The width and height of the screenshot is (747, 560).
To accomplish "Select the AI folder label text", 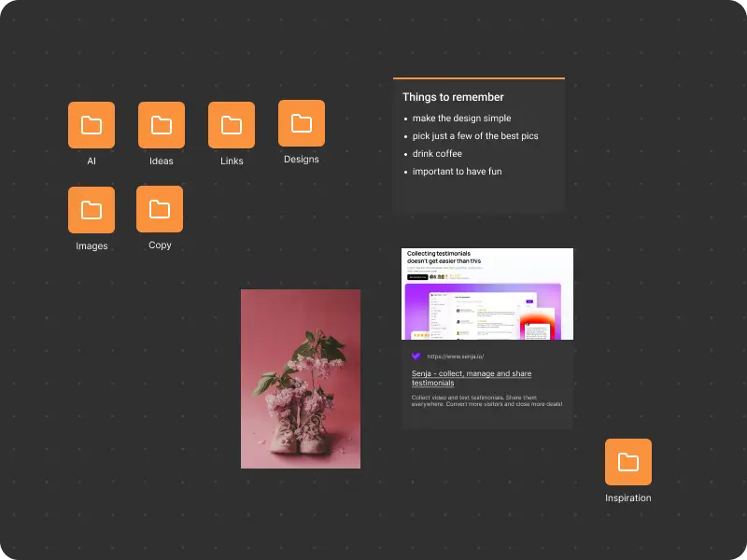I will [91, 161].
